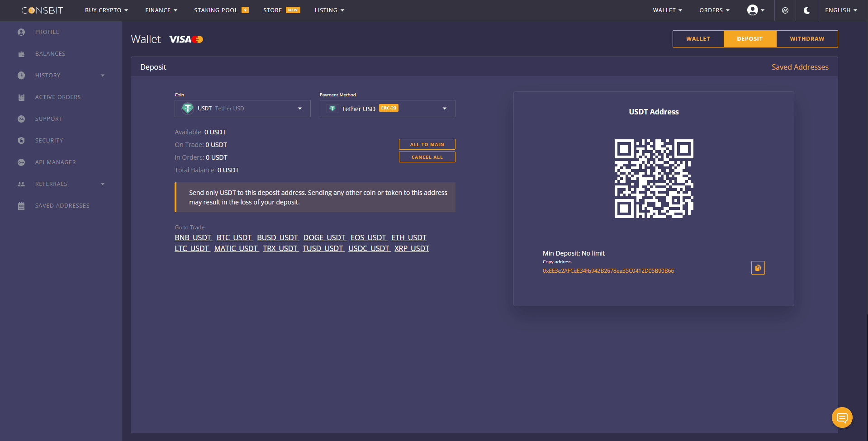The width and height of the screenshot is (868, 441).
Task: Click the Saved Addresses calendar icon
Action: click(21, 206)
